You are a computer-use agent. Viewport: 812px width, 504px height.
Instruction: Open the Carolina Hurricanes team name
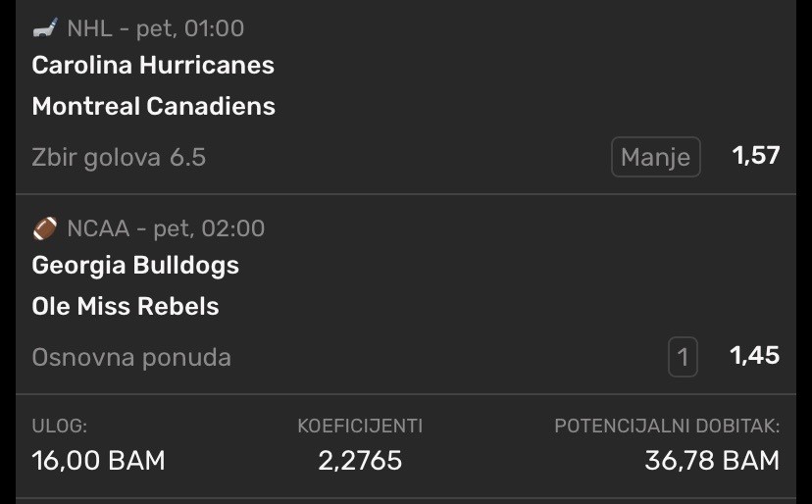153,66
